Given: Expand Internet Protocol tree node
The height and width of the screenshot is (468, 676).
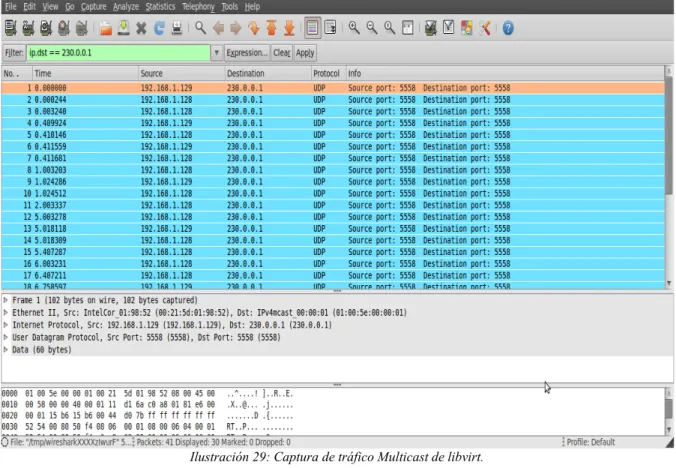Looking at the screenshot, I should (6, 325).
